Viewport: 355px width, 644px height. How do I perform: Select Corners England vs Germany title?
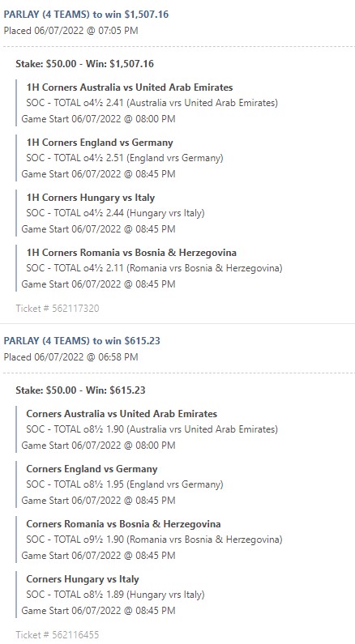[x=92, y=469]
